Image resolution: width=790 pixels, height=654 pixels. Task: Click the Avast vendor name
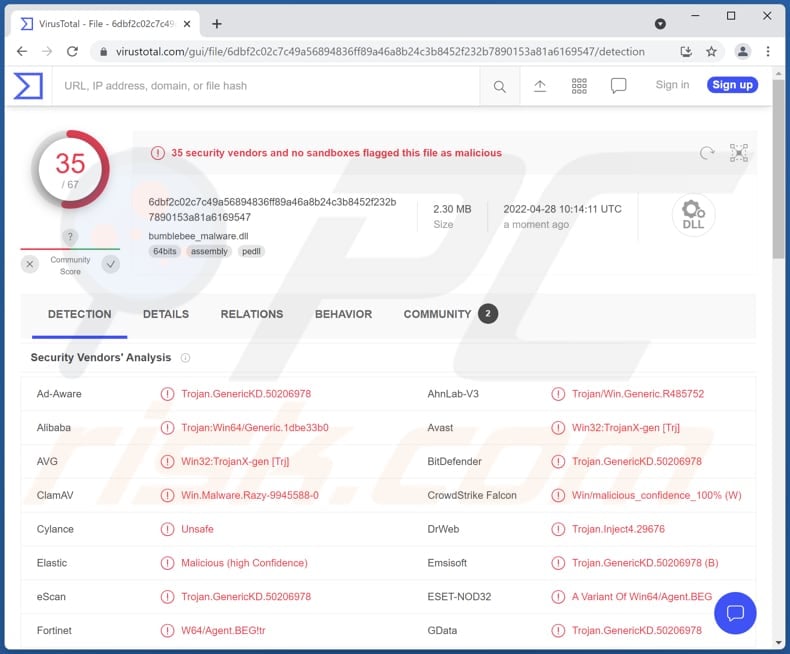pyautogui.click(x=440, y=428)
